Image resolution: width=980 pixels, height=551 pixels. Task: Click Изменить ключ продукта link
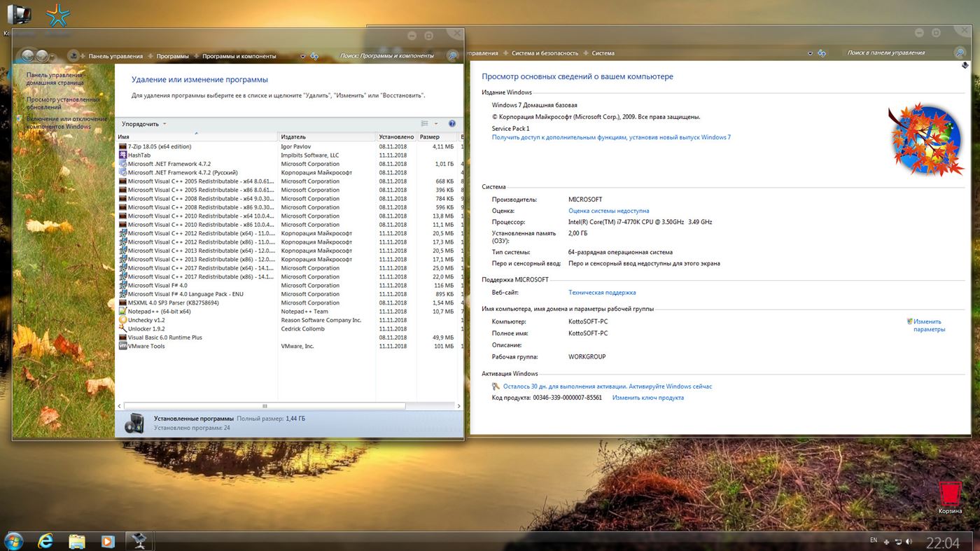(x=648, y=398)
